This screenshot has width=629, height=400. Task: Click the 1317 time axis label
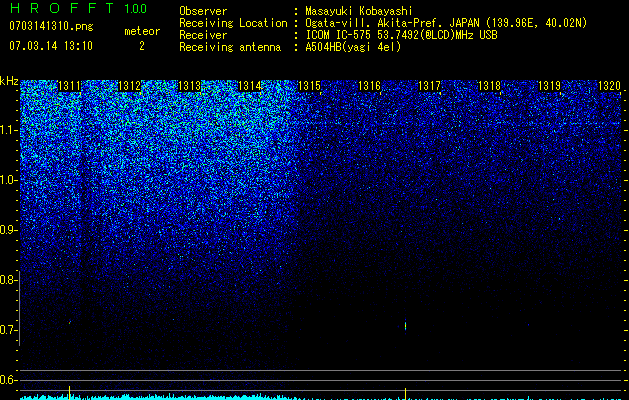tap(429, 86)
